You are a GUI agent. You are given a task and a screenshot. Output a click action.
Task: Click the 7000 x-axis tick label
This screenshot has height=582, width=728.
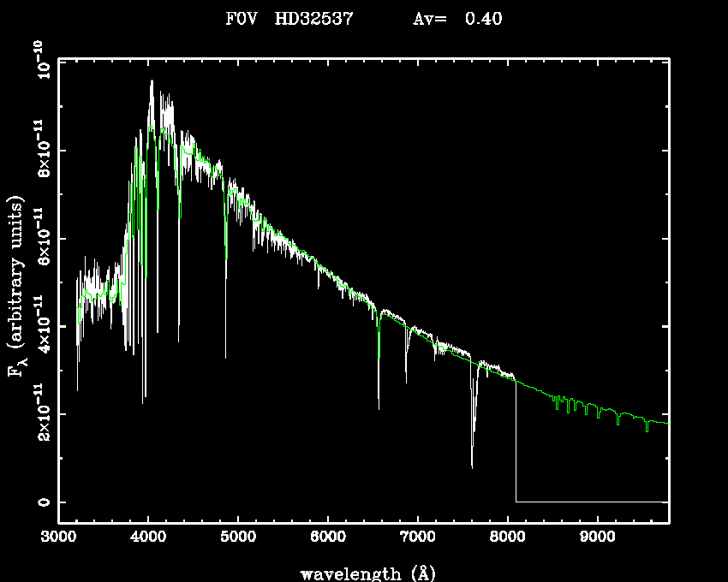(418, 537)
